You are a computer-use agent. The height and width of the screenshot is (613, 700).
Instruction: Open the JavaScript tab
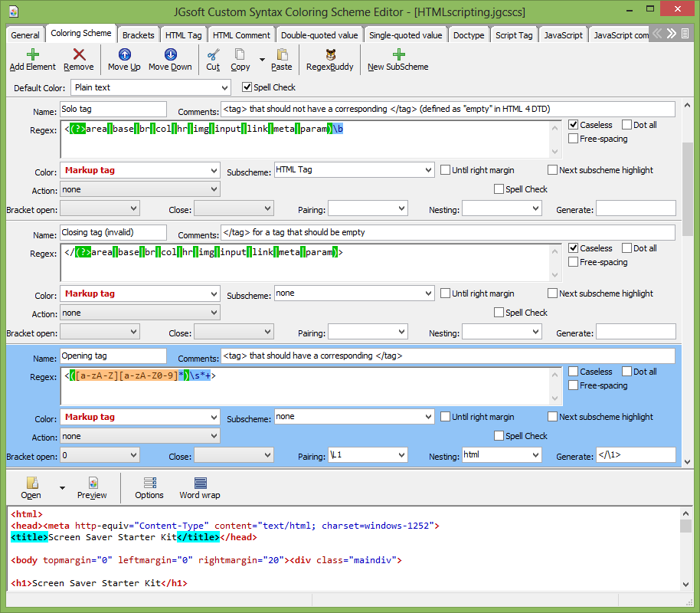pos(564,34)
